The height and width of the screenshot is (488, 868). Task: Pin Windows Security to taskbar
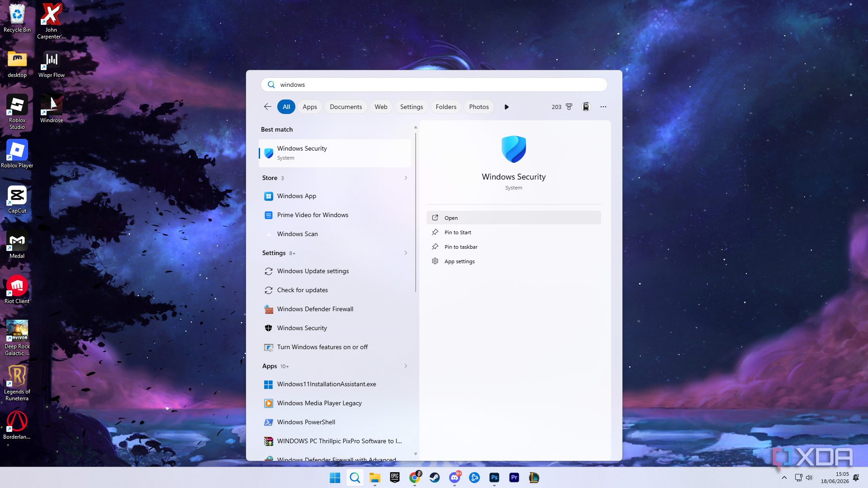coord(513,246)
